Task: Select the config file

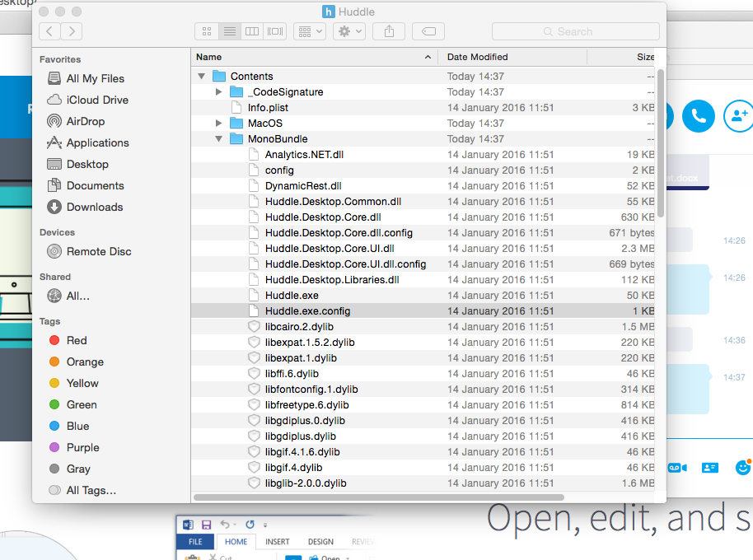Action: point(423,170)
